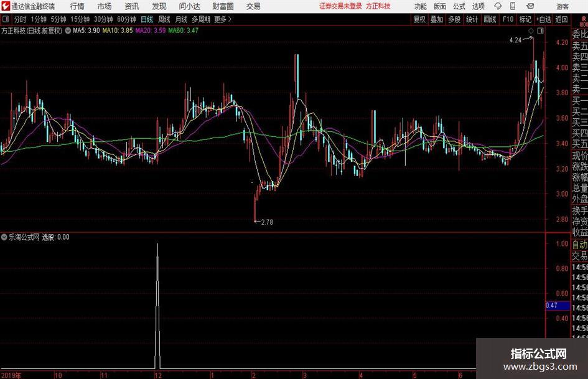Expand the 更多 periods chevron
This screenshot has width=588, height=379.
(223, 19)
